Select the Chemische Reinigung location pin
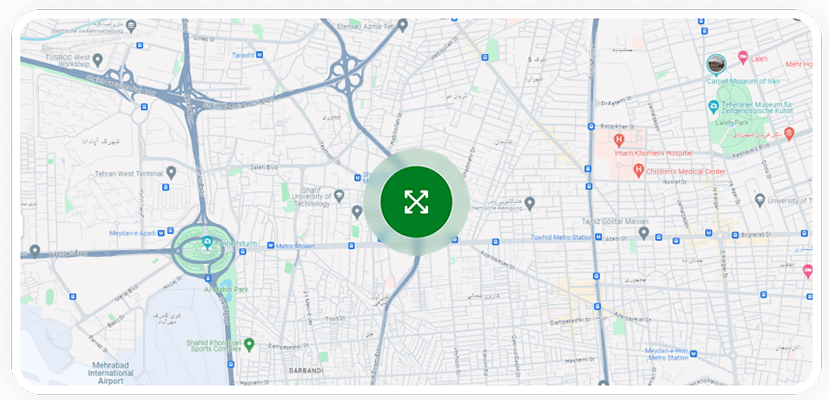Image resolution: width=829 pixels, height=400 pixels. 530,203
